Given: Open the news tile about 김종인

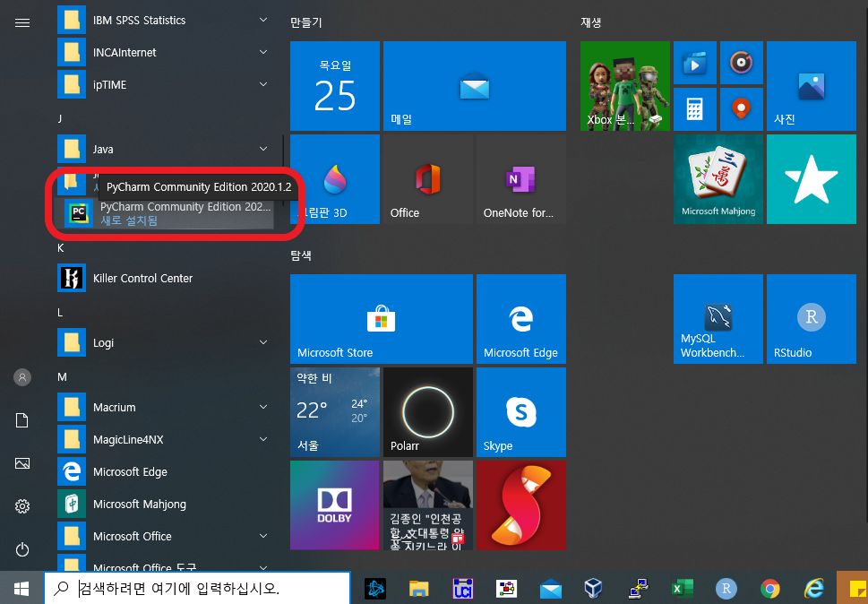Looking at the screenshot, I should tap(428, 505).
